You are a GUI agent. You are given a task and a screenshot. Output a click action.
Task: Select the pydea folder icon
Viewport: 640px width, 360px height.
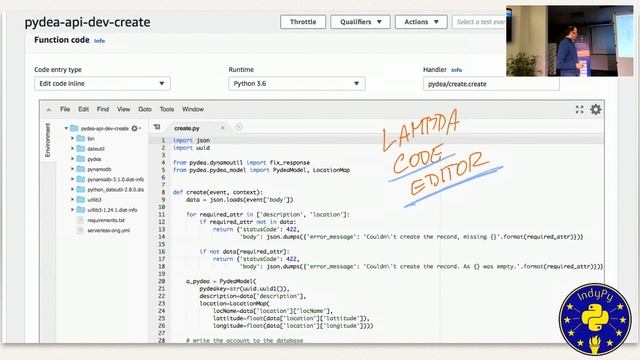(x=81, y=159)
